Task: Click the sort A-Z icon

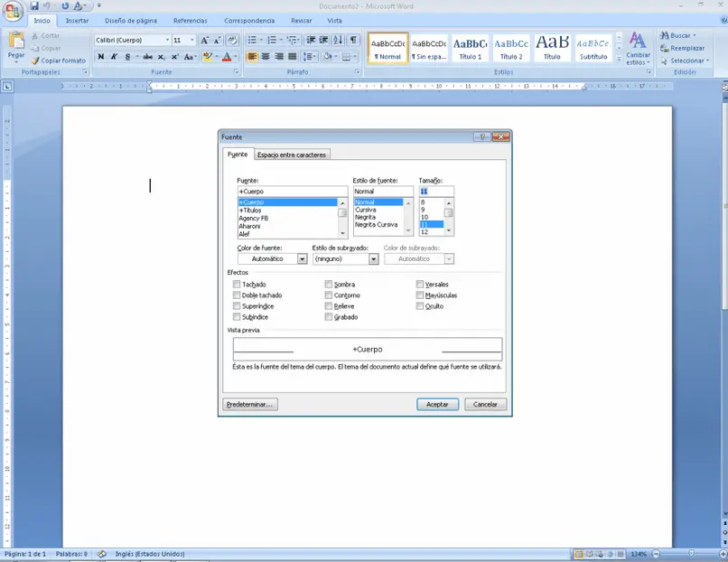Action: pos(338,41)
